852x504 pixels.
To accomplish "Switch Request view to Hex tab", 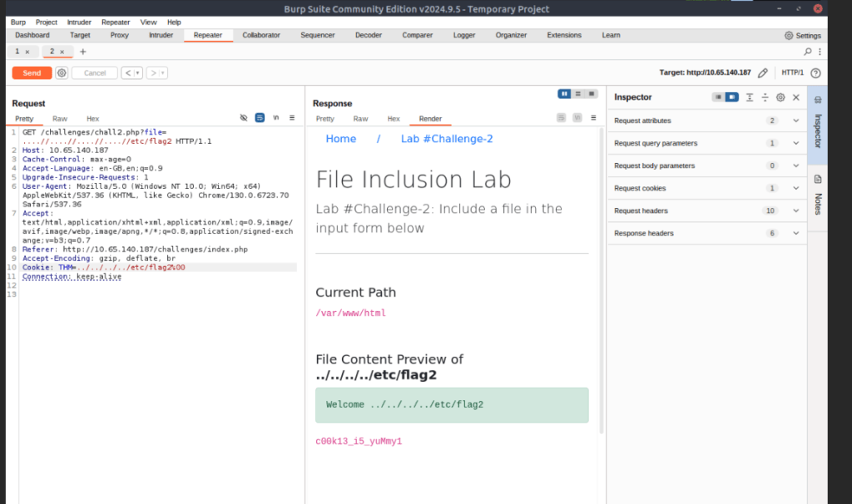I will [93, 118].
